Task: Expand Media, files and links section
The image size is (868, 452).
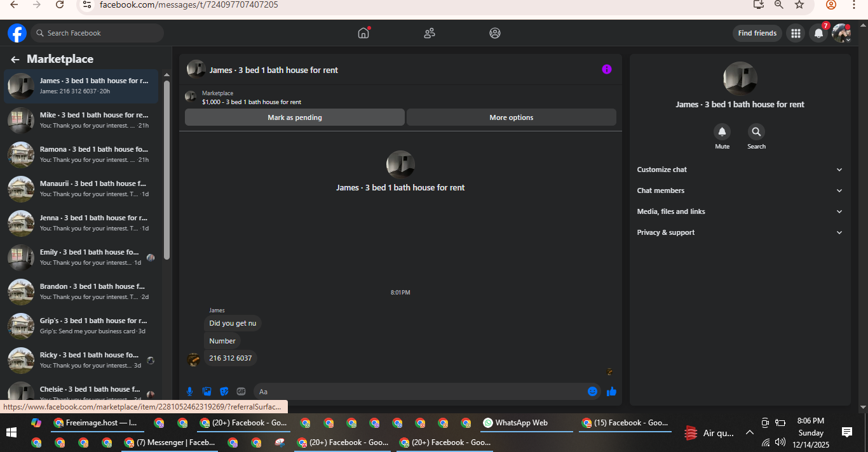Action: (x=740, y=211)
